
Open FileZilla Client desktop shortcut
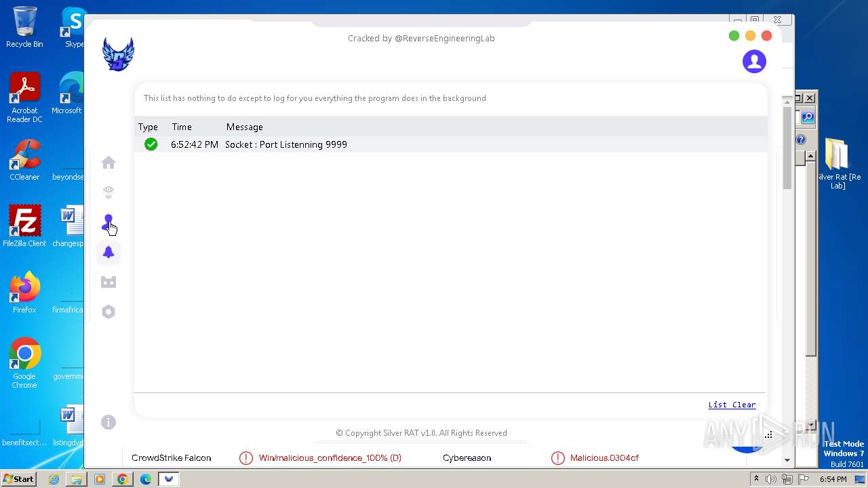pos(24,226)
